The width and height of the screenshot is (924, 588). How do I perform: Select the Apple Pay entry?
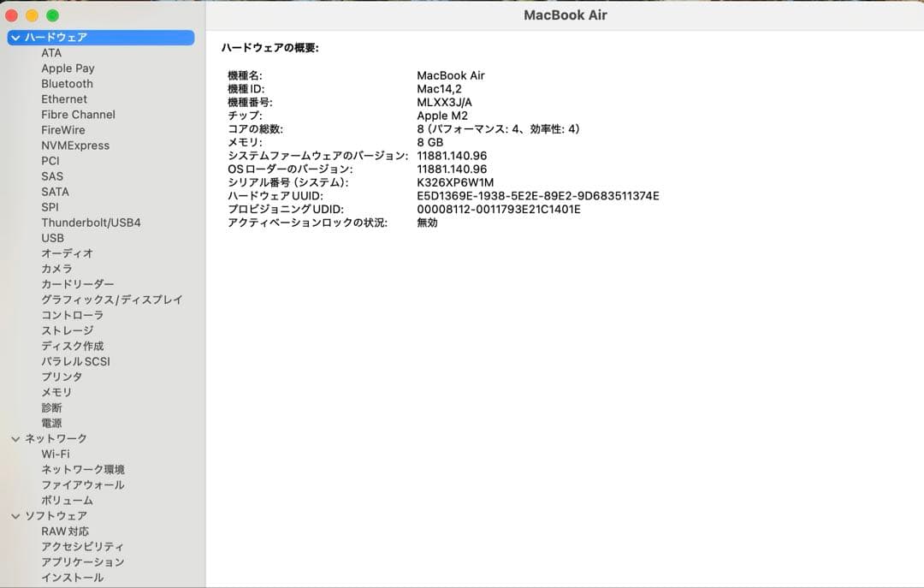click(68, 68)
